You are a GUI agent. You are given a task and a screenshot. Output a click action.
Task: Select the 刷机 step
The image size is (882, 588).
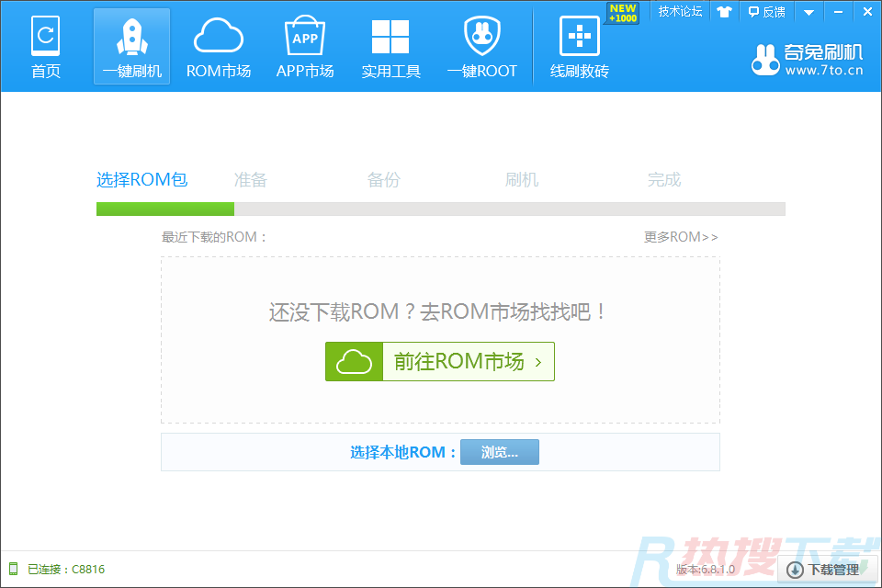click(x=522, y=179)
